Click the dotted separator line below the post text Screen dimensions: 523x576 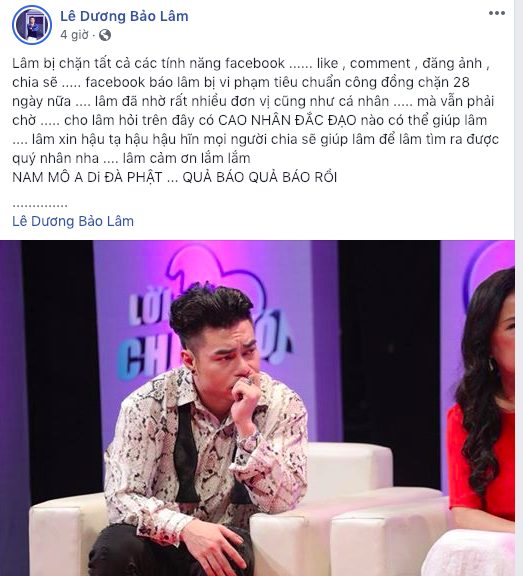coord(40,206)
